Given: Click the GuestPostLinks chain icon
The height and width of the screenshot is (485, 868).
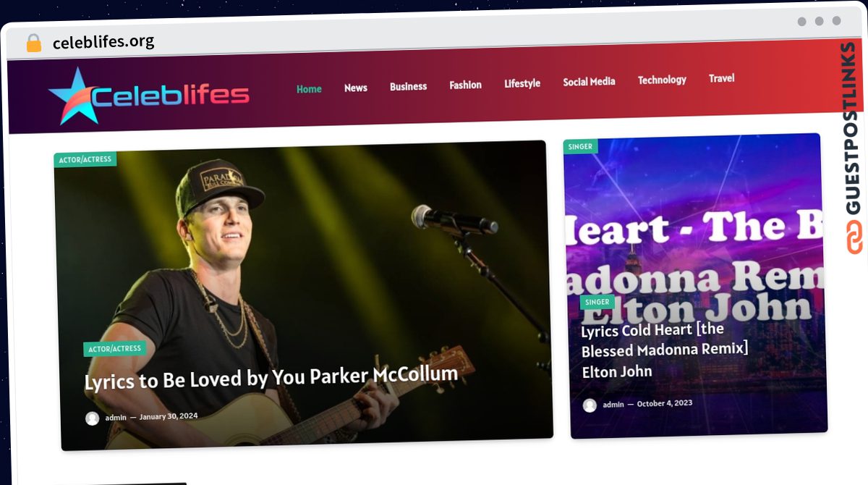Looking at the screenshot, I should (855, 239).
